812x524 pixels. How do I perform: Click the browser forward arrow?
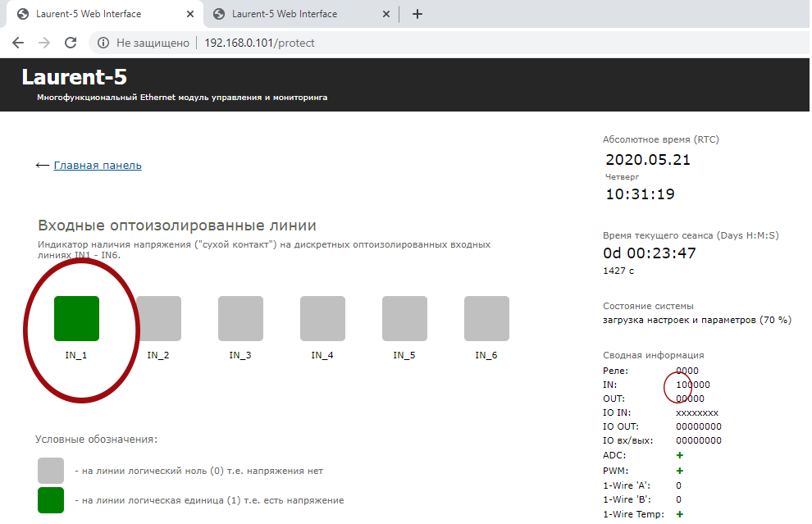pyautogui.click(x=44, y=43)
